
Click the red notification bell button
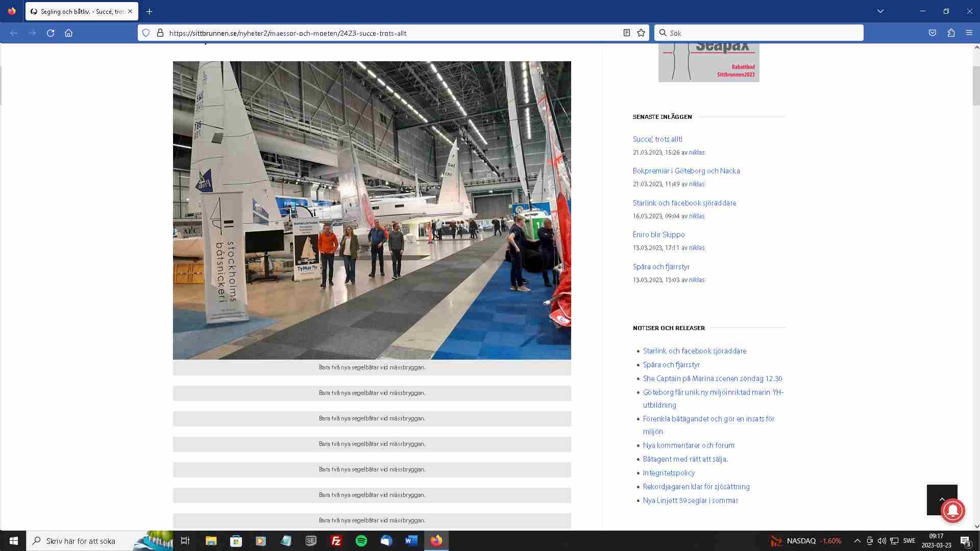952,510
